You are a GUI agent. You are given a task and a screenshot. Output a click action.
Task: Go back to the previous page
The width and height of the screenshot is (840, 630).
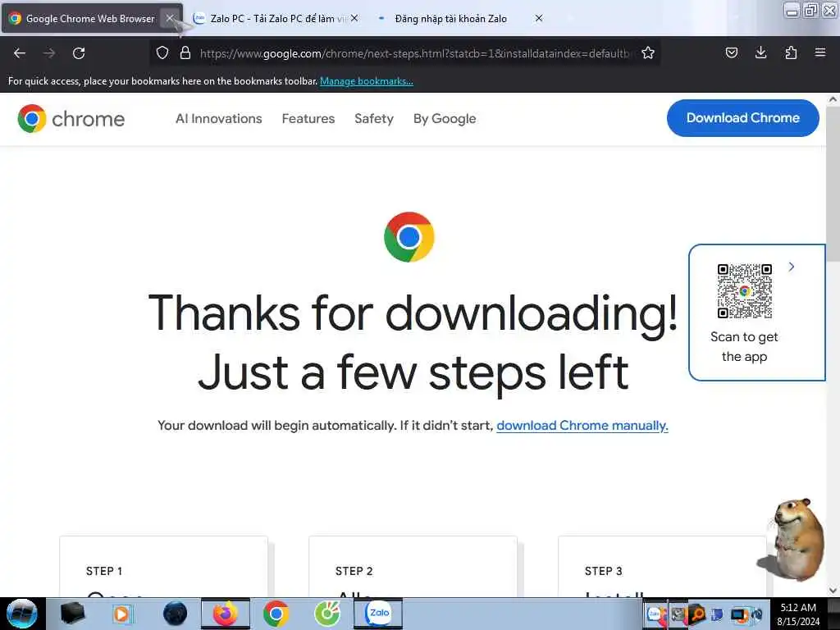tap(20, 53)
